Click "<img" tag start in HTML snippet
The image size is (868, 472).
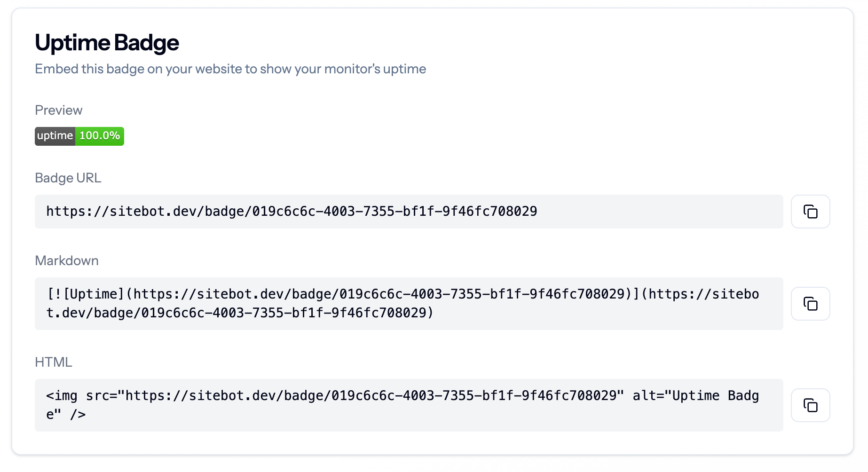62,396
